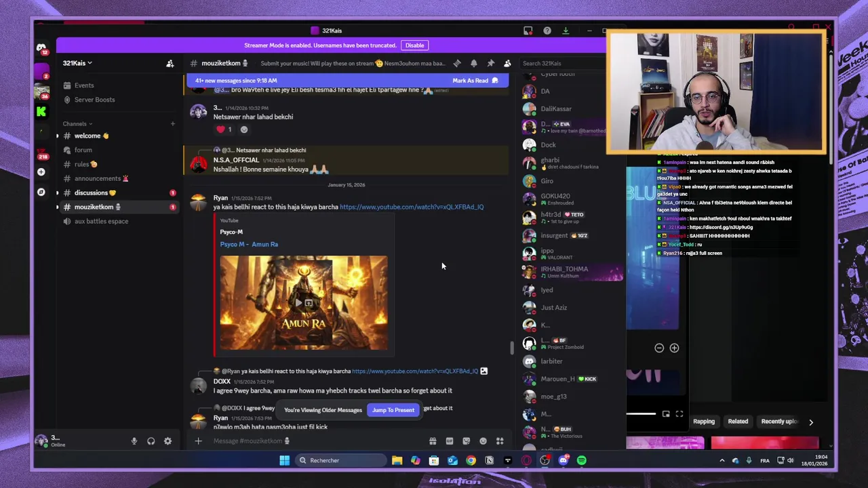Open the apps launcher icon in message bar
868x488 pixels.
[x=500, y=441]
